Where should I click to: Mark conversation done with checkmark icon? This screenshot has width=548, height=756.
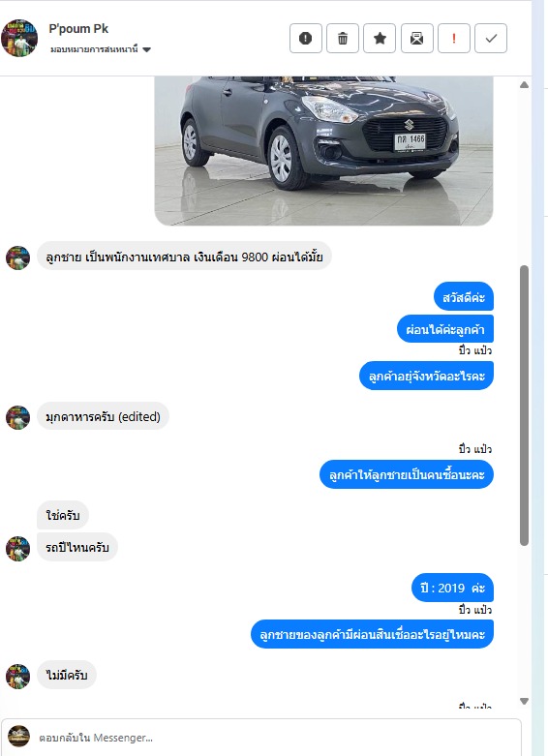point(491,38)
